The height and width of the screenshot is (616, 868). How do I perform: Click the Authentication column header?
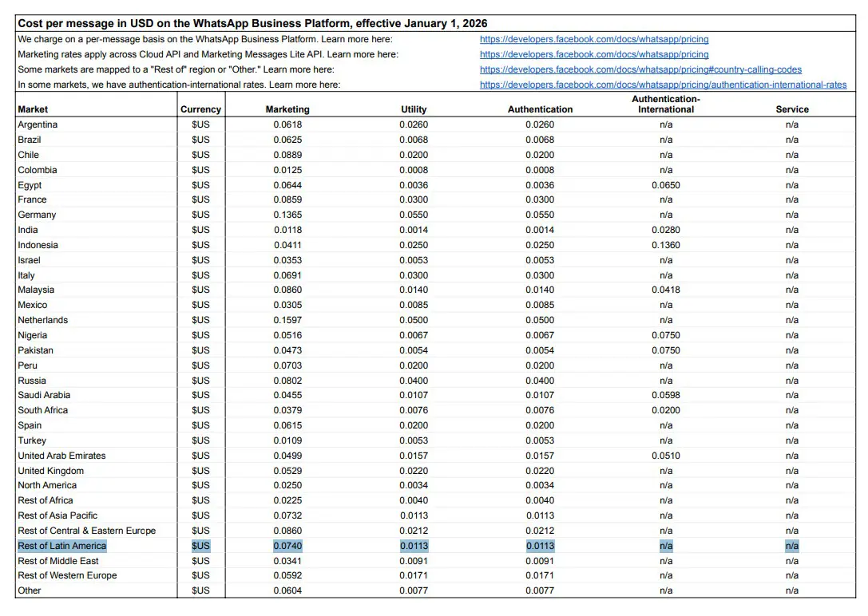pyautogui.click(x=540, y=109)
